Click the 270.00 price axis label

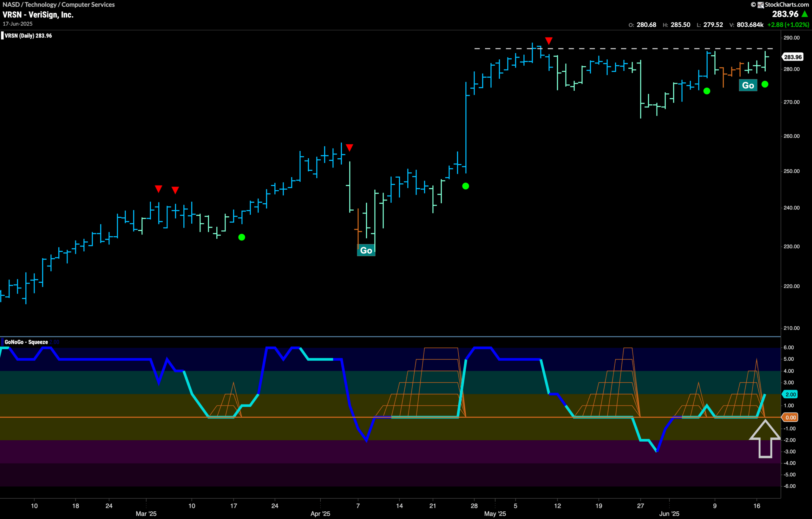(791, 102)
